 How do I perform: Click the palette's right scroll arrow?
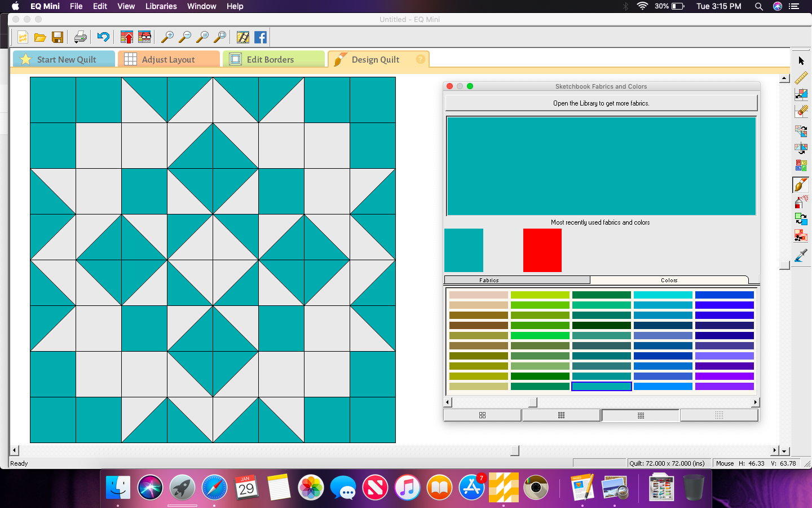[756, 402]
